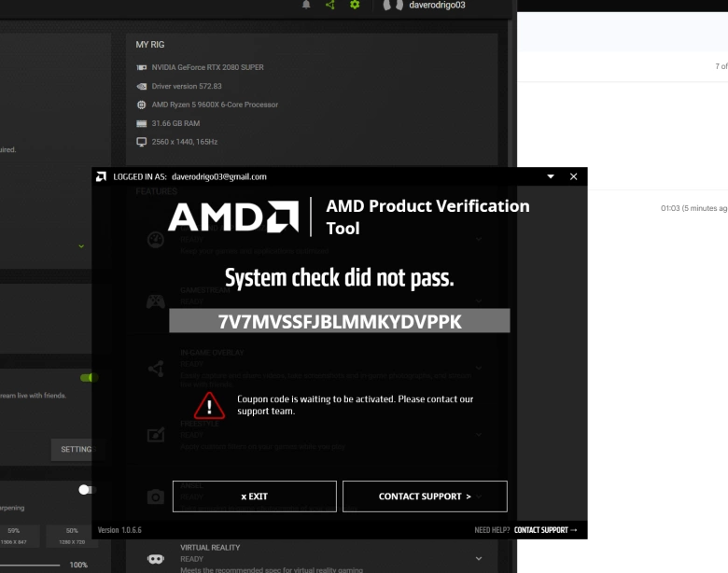Select AMD Ryzen 5 9600X processor text
Viewport: 728px width, 573px height.
click(215, 105)
